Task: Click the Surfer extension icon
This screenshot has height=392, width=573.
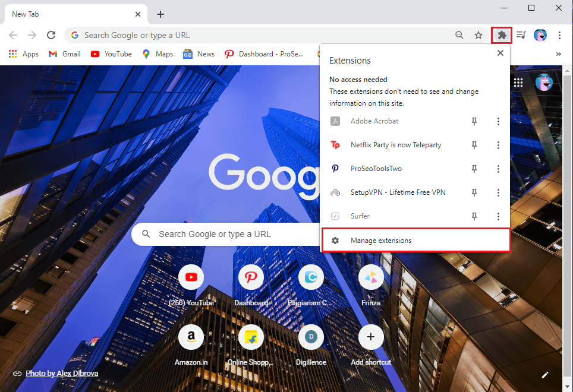Action: pyautogui.click(x=335, y=216)
